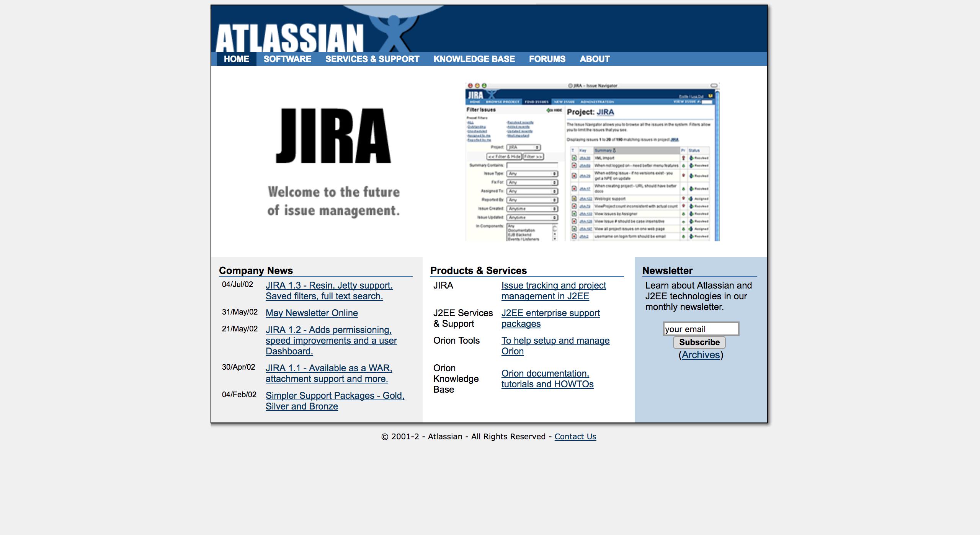Click the your email input field
Image resolution: width=980 pixels, height=535 pixels.
coord(701,329)
